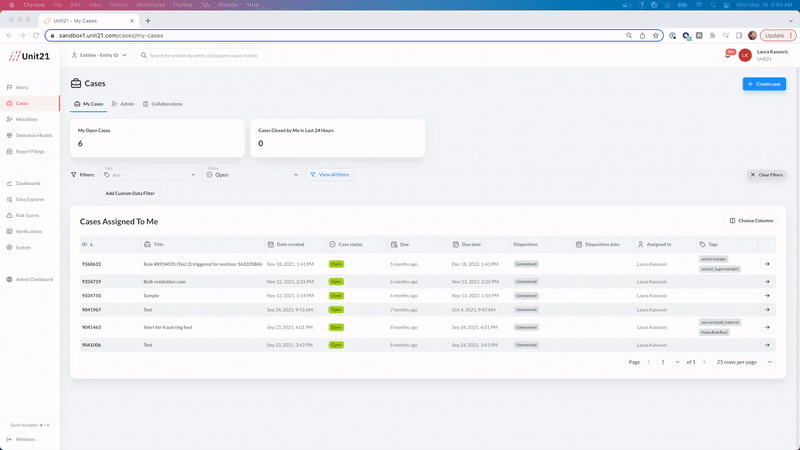Open the Status filter dropdown

point(252,174)
